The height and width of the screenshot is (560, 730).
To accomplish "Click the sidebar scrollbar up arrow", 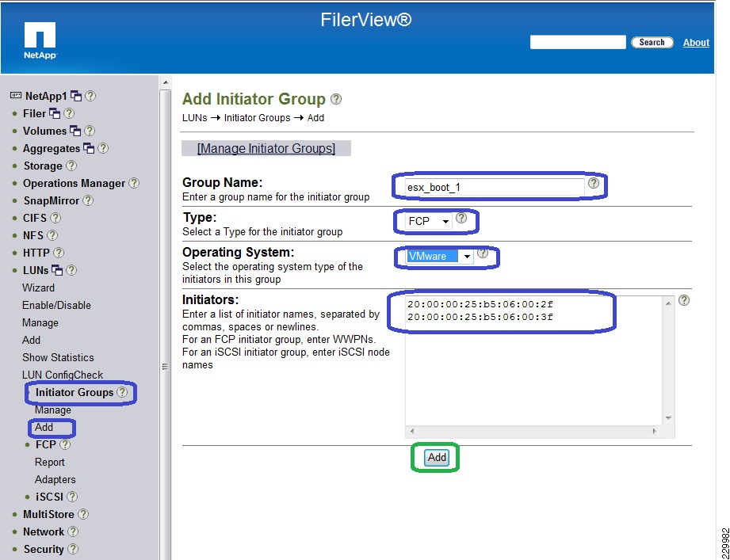I will coord(166,83).
